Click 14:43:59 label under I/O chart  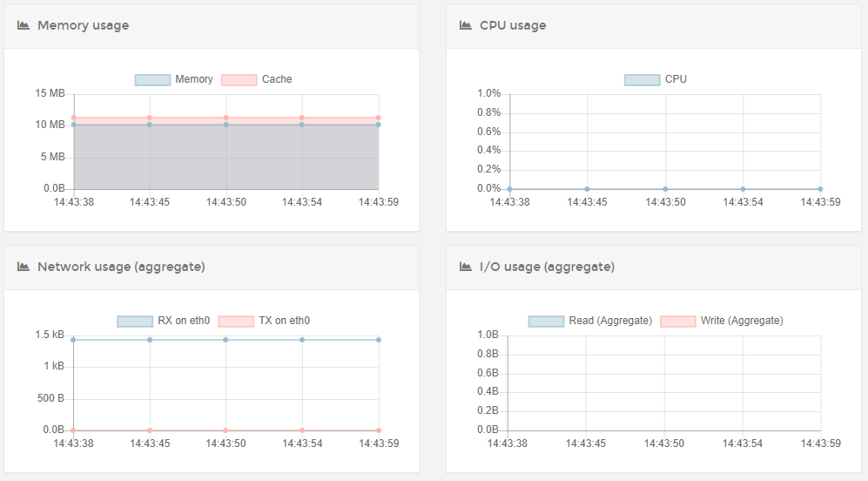click(820, 444)
